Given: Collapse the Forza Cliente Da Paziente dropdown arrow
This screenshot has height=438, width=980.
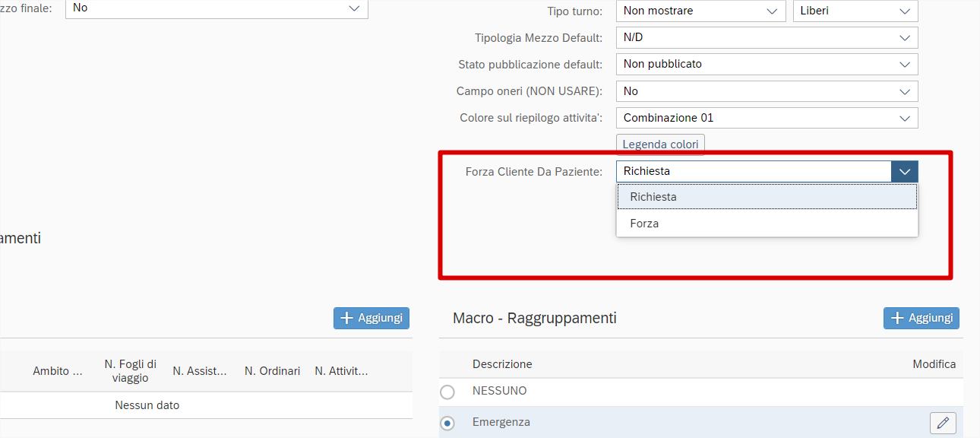Looking at the screenshot, I should coord(904,172).
